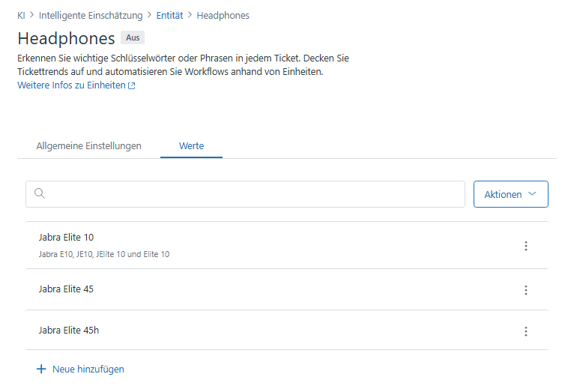568x392 pixels.
Task: Select the Werte tab
Action: coord(191,146)
